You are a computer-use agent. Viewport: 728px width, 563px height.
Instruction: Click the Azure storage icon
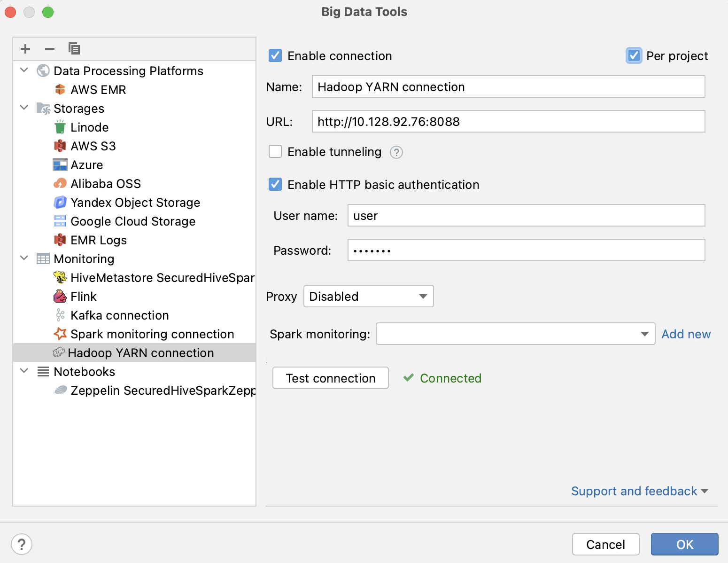tap(61, 164)
